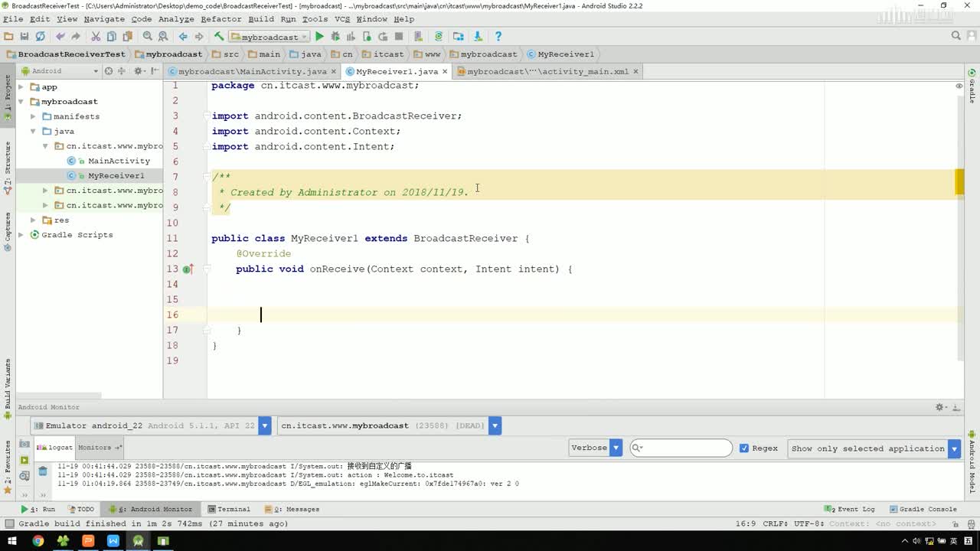Click the Paste toolbar icon

coord(127,36)
